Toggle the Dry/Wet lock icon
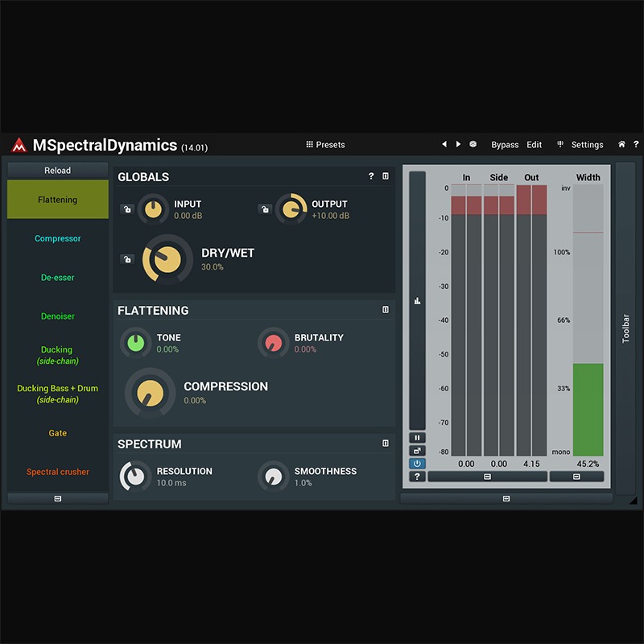Screen dimensions: 644x644 [x=127, y=259]
